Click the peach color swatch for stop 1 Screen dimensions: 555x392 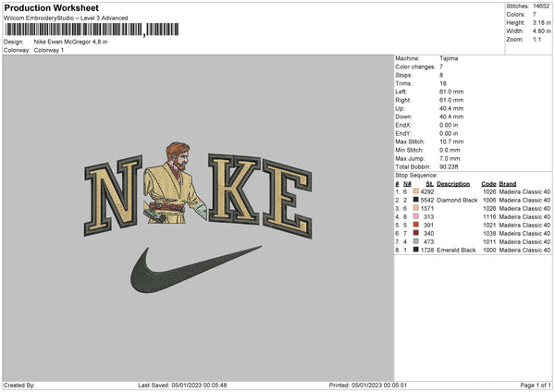(416, 191)
